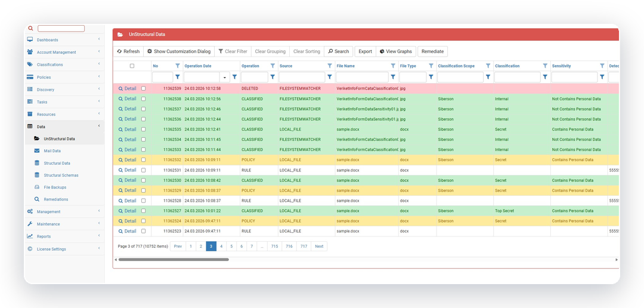Click the Classification column header filter icon
644x308 pixels.
545,66
